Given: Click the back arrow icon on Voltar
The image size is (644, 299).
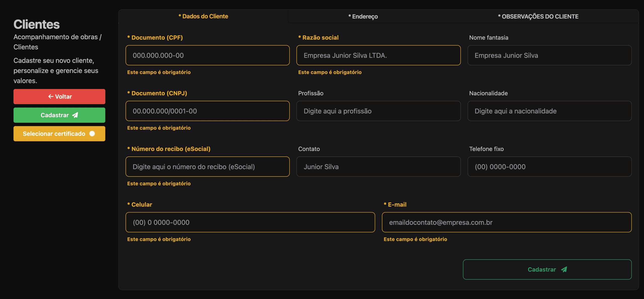Looking at the screenshot, I should 51,97.
